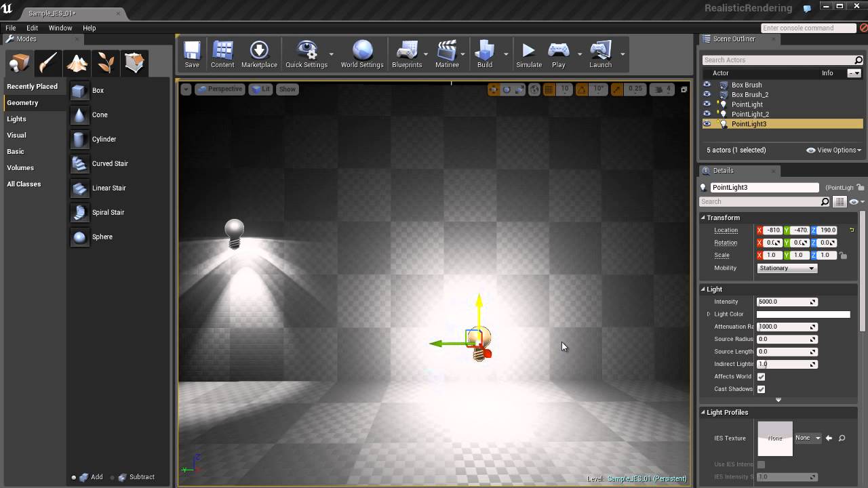The image size is (868, 488).
Task: Save the level from the toolbar
Action: [192, 54]
